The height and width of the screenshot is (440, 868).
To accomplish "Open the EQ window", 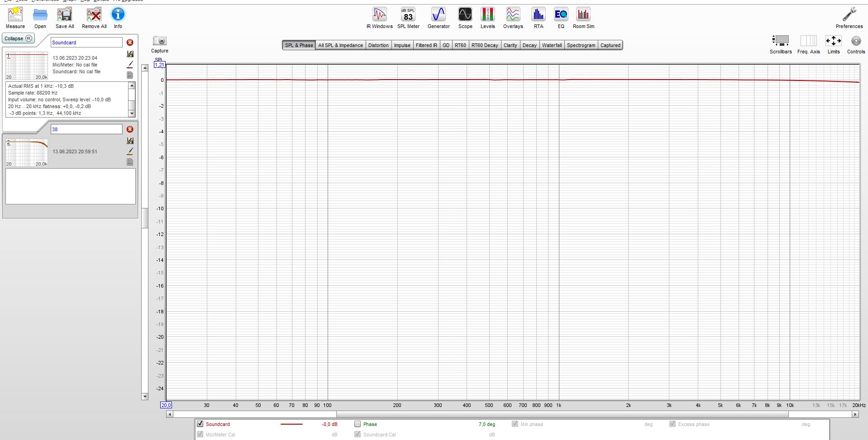I will pyautogui.click(x=561, y=18).
